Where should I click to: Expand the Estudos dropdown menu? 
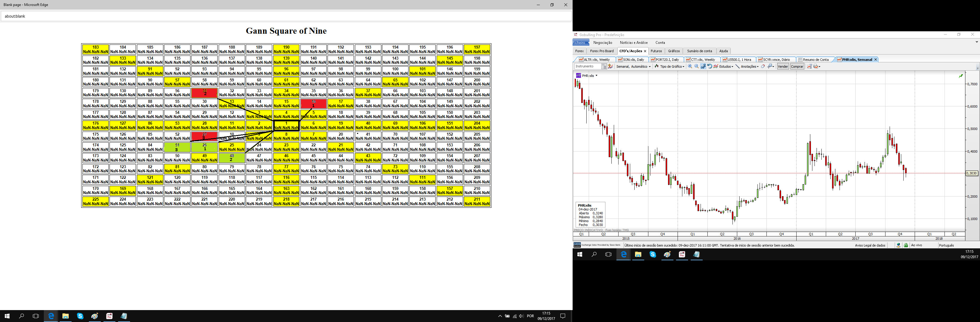coord(726,66)
